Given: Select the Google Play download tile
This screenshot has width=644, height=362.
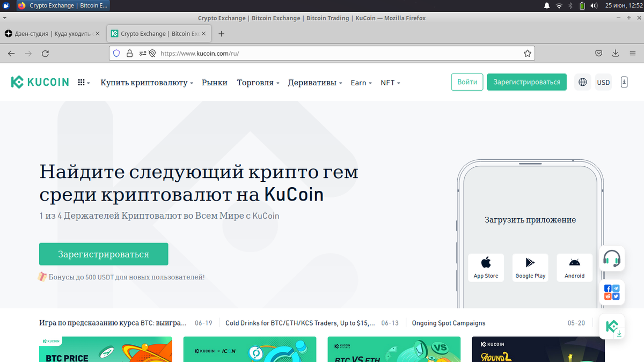Looking at the screenshot, I should pyautogui.click(x=530, y=267).
